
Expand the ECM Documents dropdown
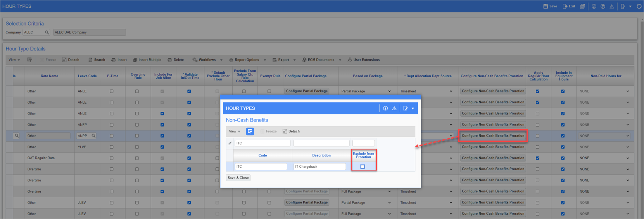(340, 60)
